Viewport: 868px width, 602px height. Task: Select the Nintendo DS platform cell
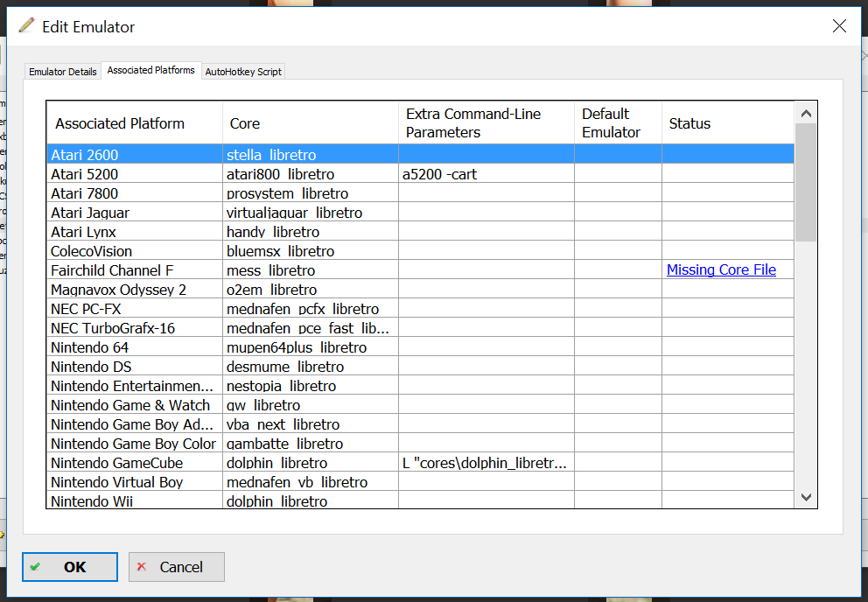(135, 366)
